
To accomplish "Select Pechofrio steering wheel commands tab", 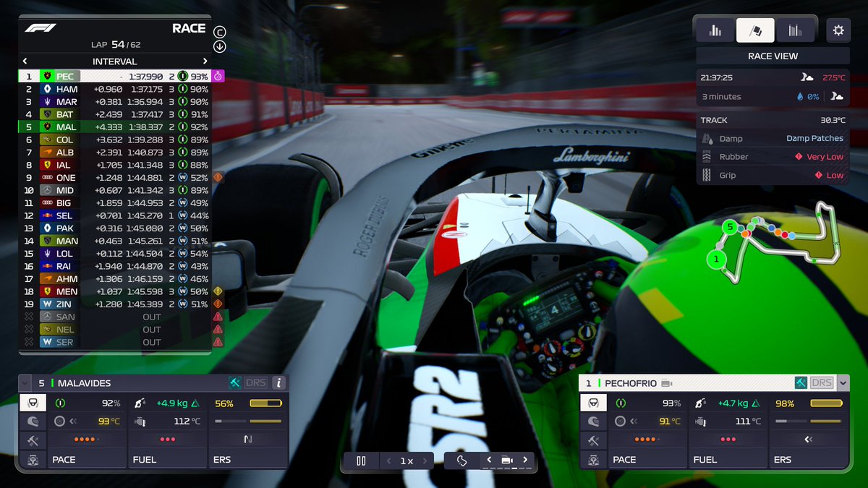I will 593,403.
